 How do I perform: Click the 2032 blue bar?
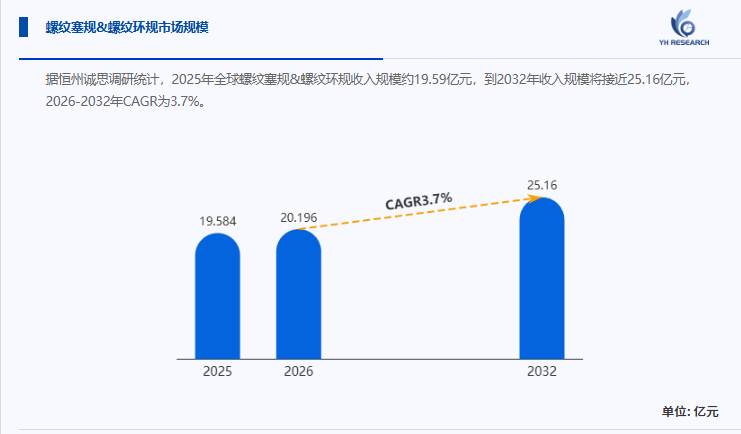541,278
